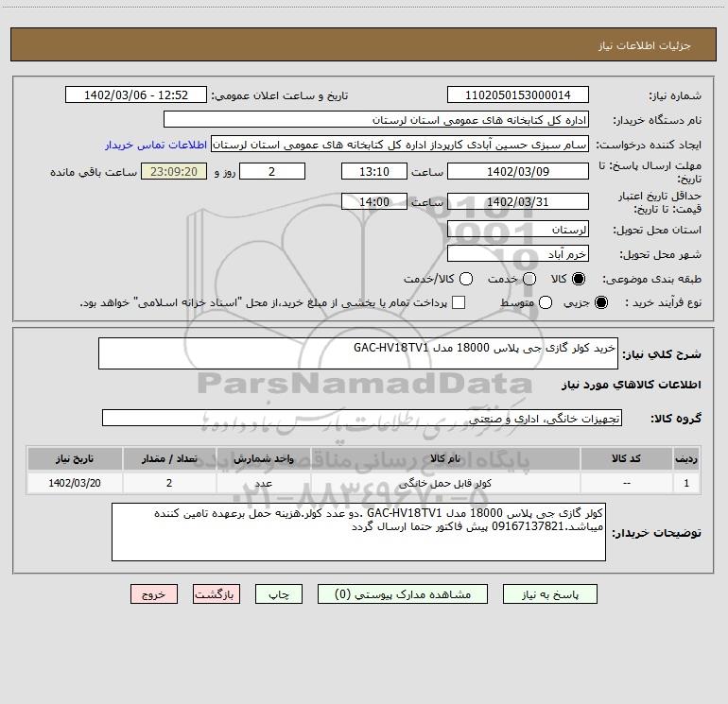728x704 pixels.
Task: Click the نام کالا column header
Action: point(444,458)
